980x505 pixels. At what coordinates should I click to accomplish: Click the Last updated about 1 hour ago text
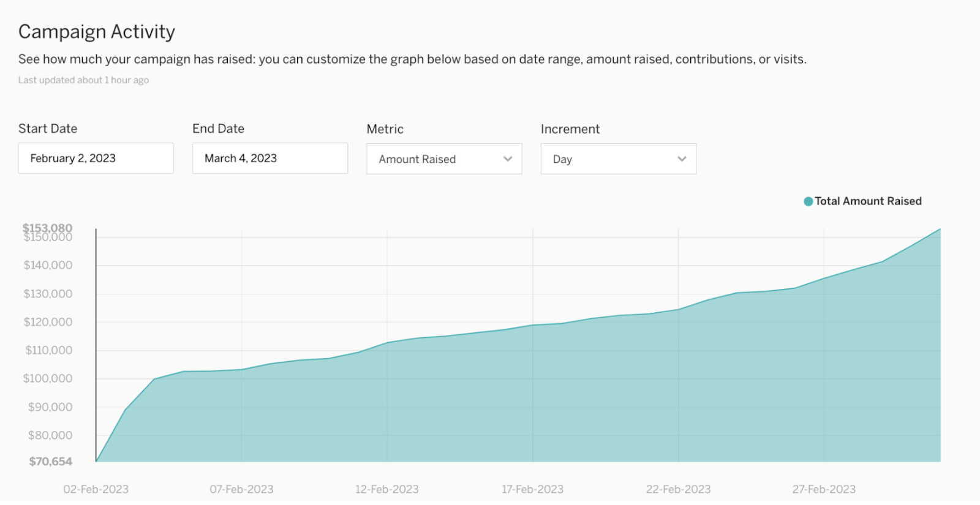[83, 80]
